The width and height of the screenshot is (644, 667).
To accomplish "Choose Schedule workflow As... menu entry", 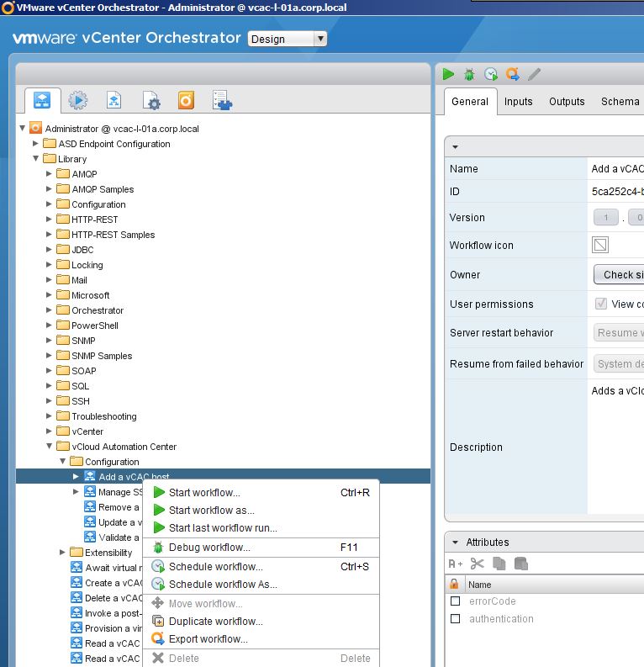I will (261, 585).
